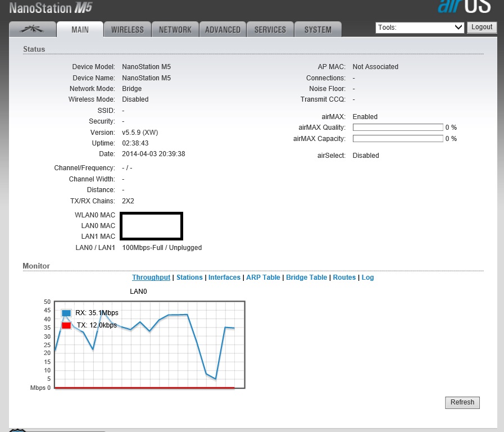Viewport: 504px width, 432px height.
Task: Click the airOS logo
Action: (x=464, y=6)
